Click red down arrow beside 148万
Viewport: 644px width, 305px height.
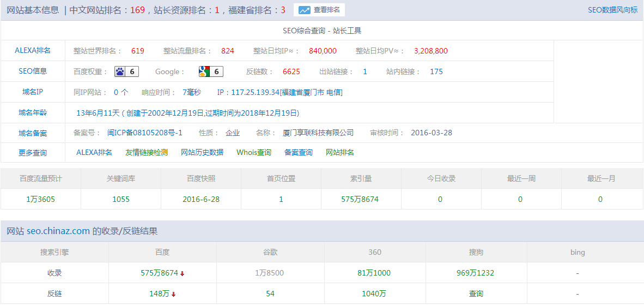tap(174, 294)
